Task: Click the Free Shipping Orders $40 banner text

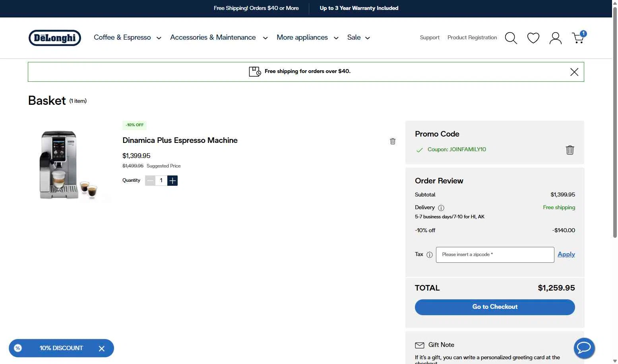Action: pos(256,8)
